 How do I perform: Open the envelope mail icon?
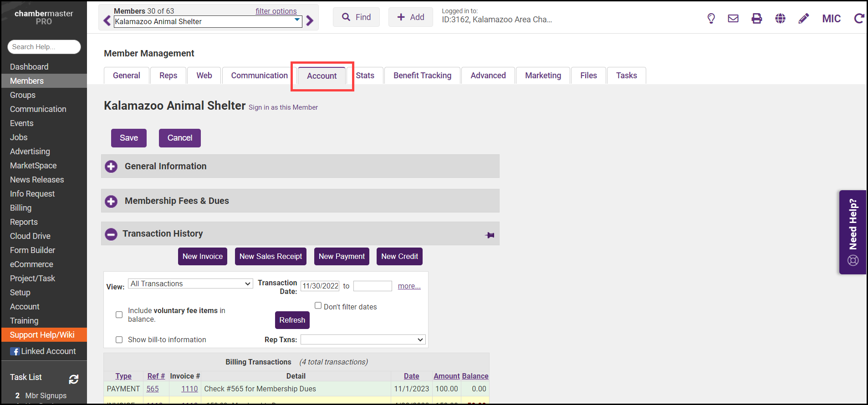pyautogui.click(x=733, y=19)
